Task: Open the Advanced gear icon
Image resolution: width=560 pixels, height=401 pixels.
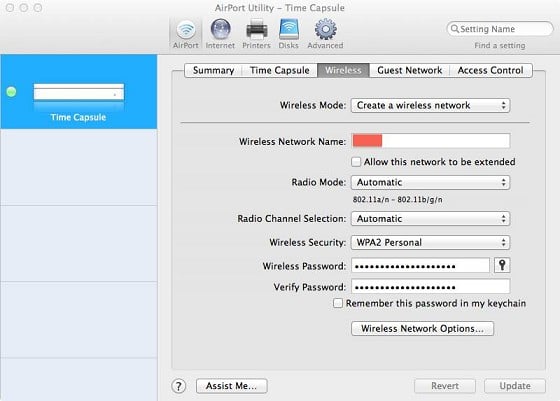Action: [x=325, y=34]
